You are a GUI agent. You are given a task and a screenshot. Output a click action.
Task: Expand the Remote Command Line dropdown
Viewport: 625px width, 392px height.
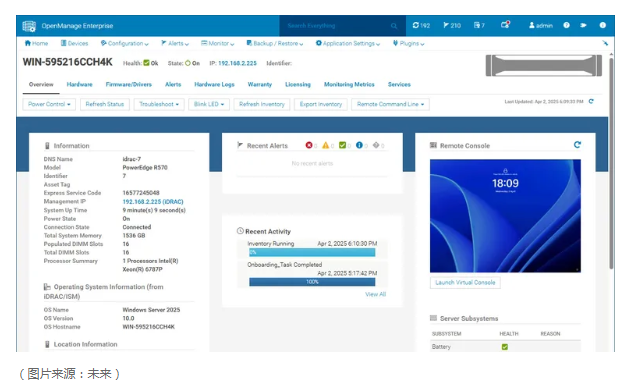point(390,104)
